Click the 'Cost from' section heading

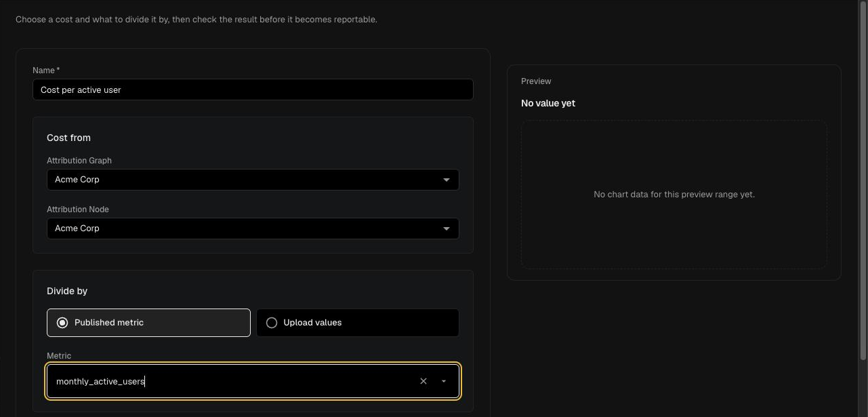68,138
